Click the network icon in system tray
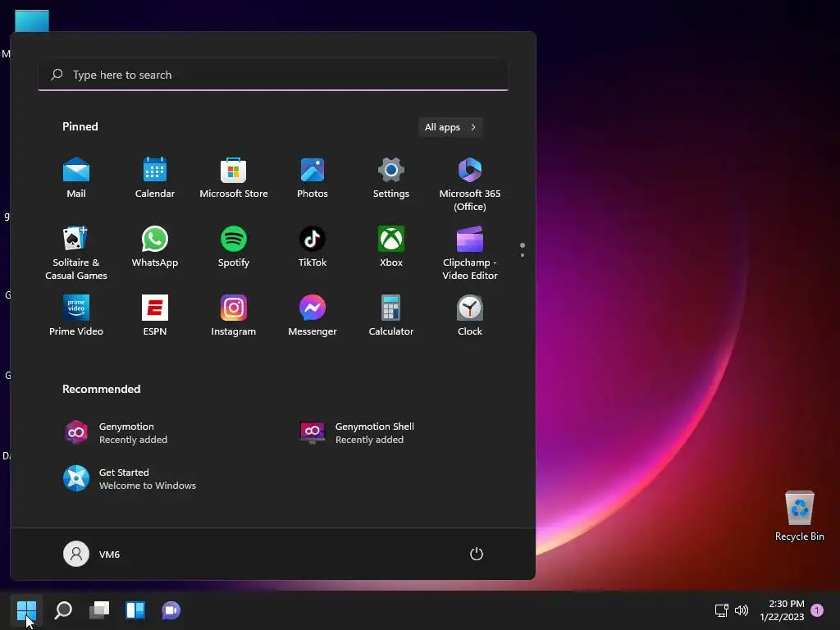This screenshot has width=840, height=630. pyautogui.click(x=722, y=610)
